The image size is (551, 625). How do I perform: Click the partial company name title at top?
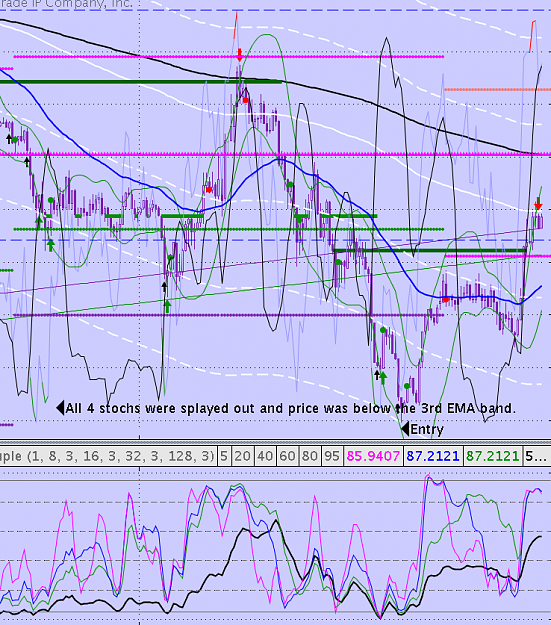pyautogui.click(x=66, y=4)
